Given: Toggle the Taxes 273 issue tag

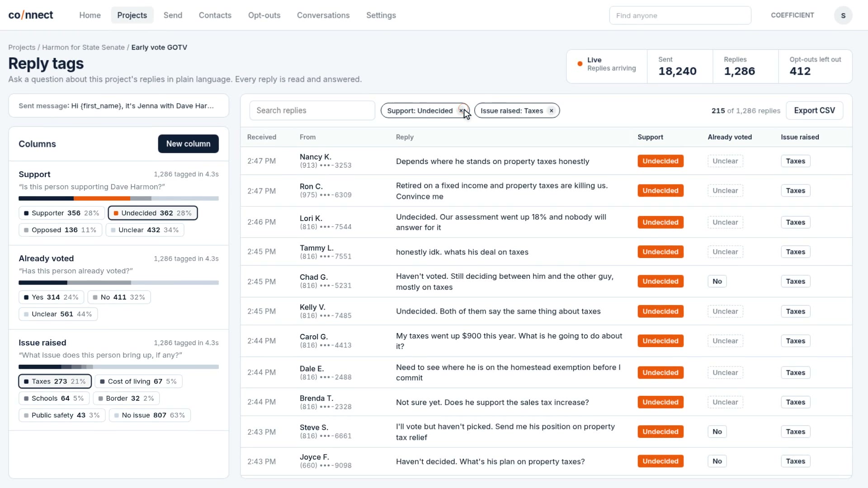Looking at the screenshot, I should click(x=55, y=381).
